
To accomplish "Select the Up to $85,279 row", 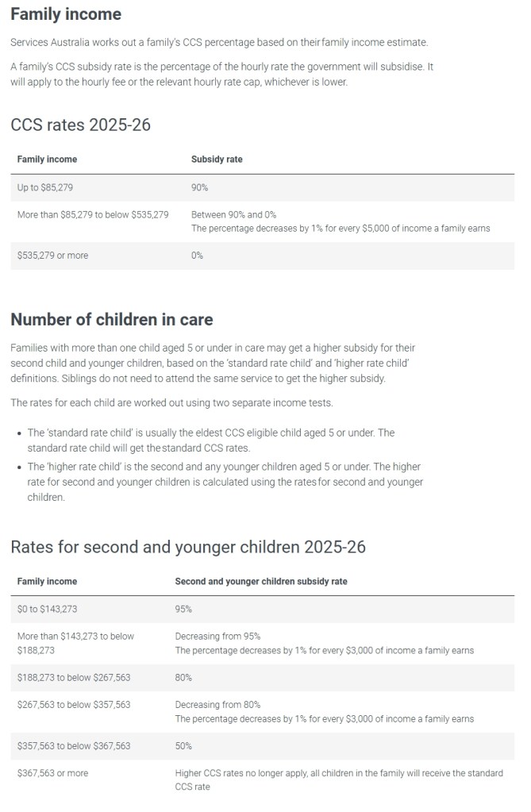I will tap(262, 187).
